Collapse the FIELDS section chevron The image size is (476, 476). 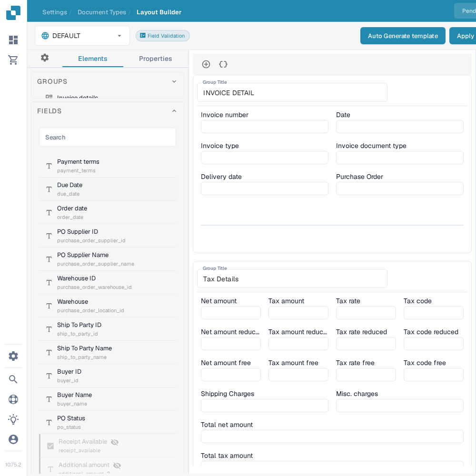tap(174, 111)
